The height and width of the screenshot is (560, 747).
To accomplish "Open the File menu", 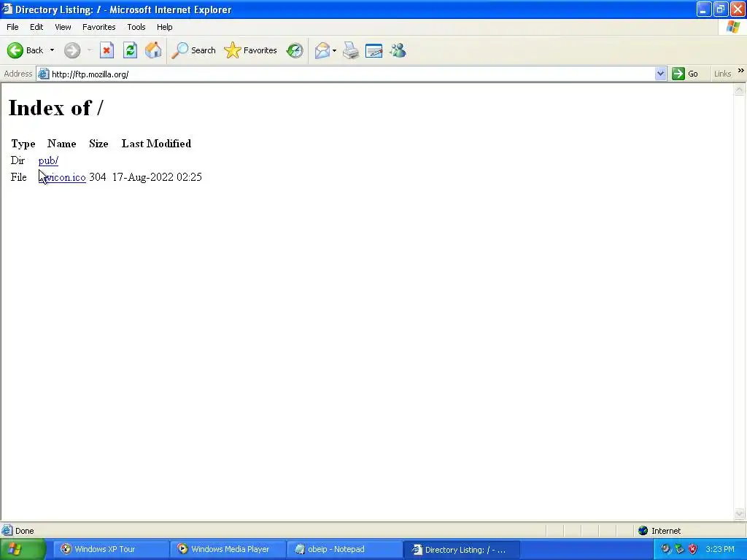I will (x=13, y=27).
